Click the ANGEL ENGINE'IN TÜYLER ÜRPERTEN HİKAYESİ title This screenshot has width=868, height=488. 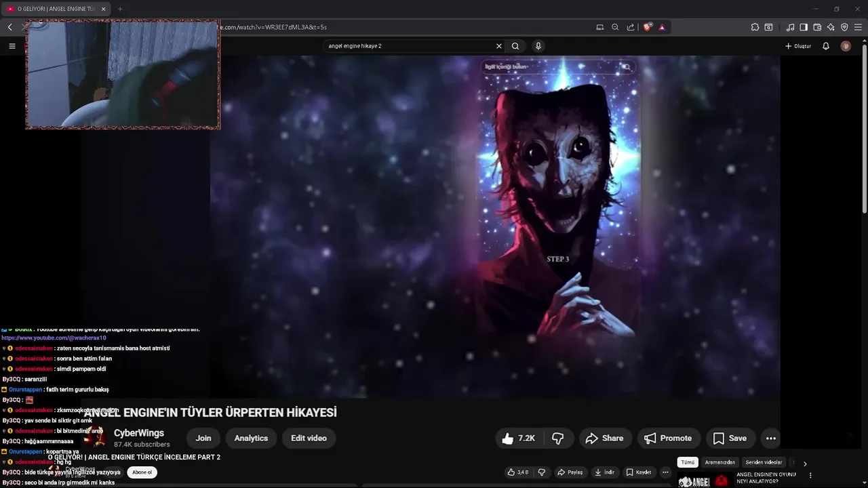click(x=210, y=413)
